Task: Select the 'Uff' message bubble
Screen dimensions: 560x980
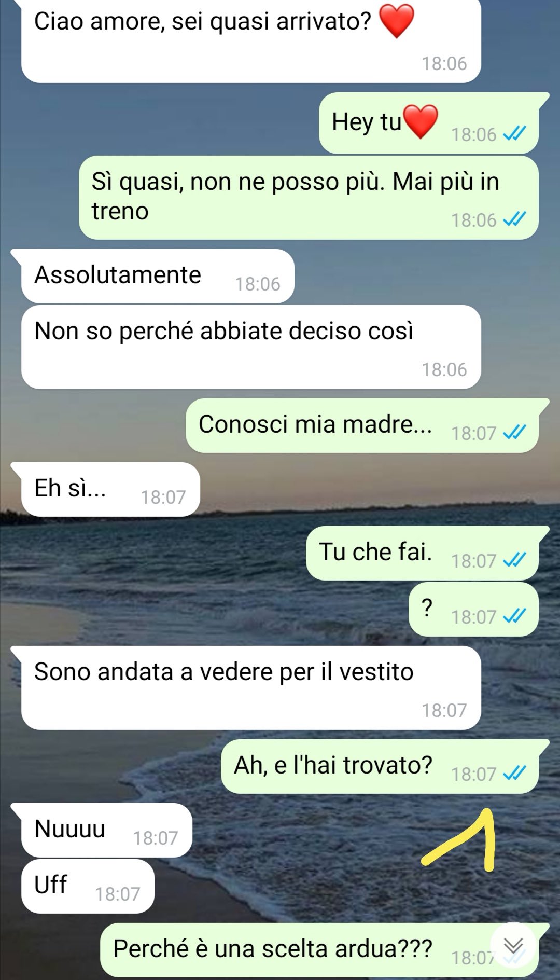Action: (x=88, y=886)
